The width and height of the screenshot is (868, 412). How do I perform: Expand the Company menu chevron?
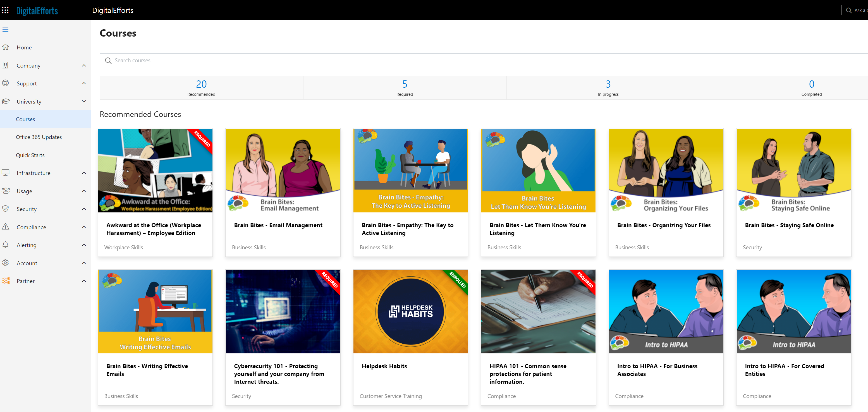click(x=84, y=65)
